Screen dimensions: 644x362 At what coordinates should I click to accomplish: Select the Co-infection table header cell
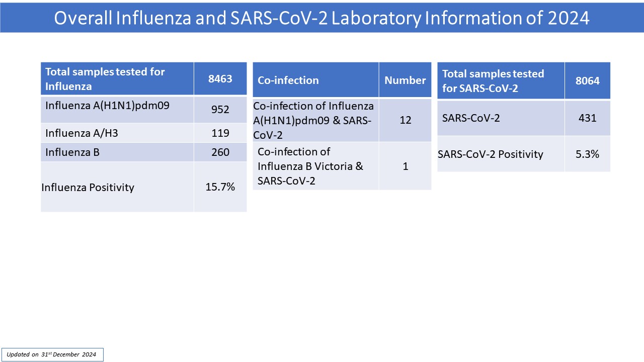[315, 80]
